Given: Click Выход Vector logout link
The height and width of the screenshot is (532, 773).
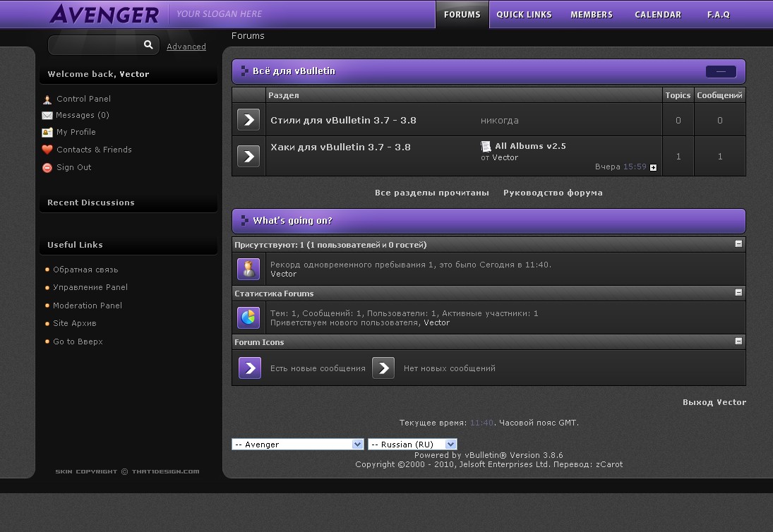Looking at the screenshot, I should click(x=714, y=402).
